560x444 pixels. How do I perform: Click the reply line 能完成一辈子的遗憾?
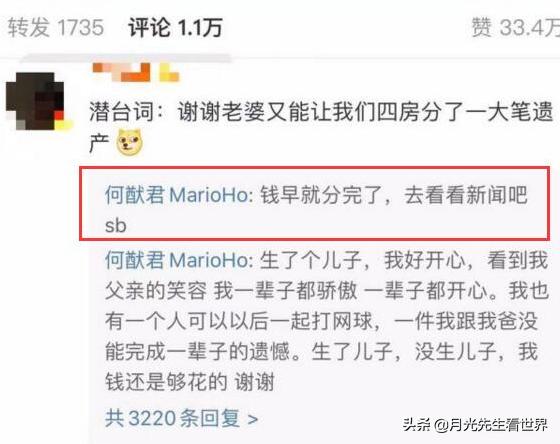click(321, 351)
